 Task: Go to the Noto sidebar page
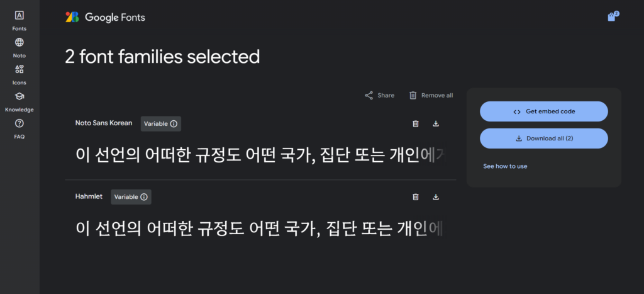(x=19, y=48)
